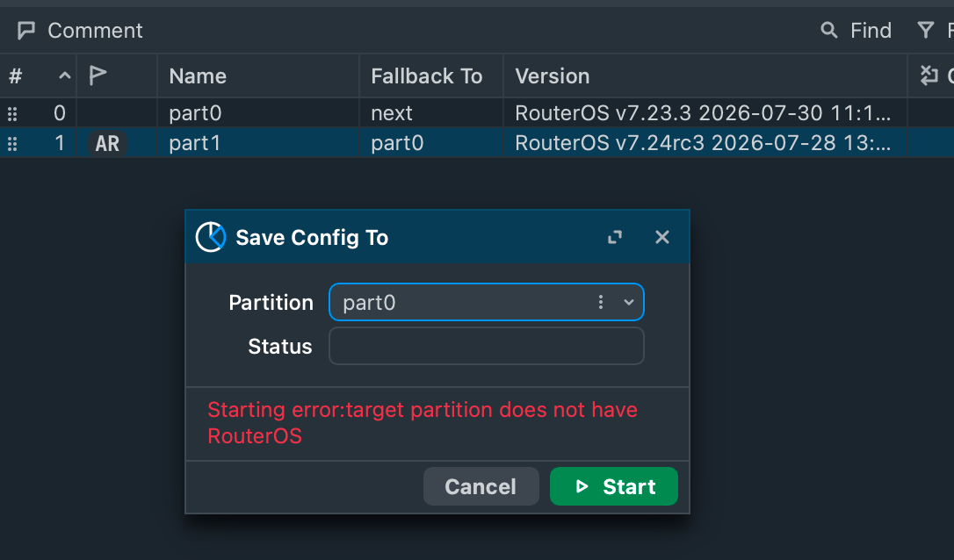Toggle sort order on # column arrow
954x560 pixels.
(64, 76)
